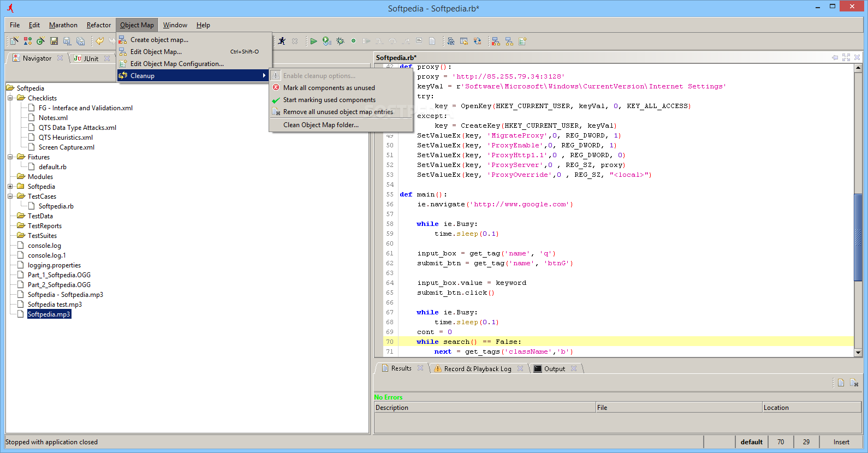Click the Edit Object Map toolbar icon
This screenshot has width=868, height=453.
tap(509, 41)
